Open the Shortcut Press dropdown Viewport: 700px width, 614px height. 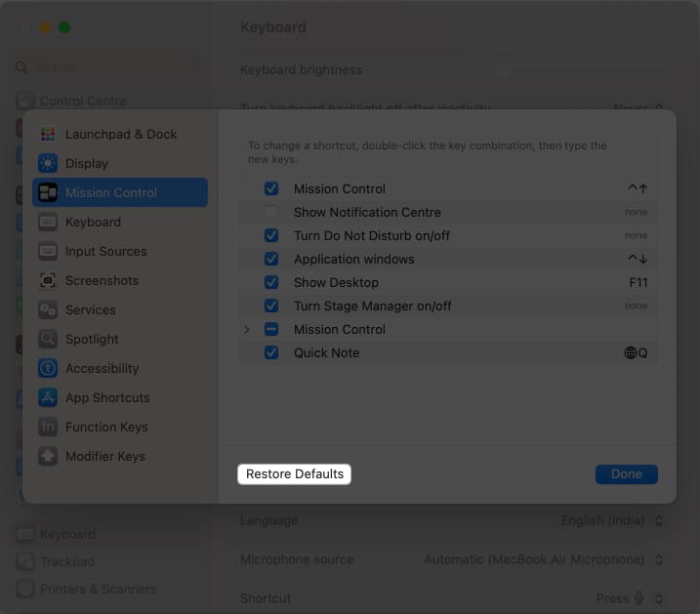[629, 598]
